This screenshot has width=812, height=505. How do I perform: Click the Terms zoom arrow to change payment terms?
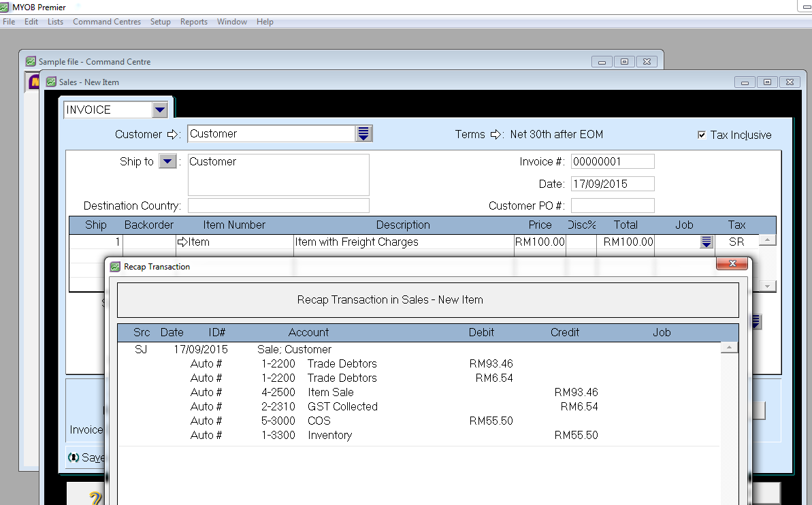(496, 134)
